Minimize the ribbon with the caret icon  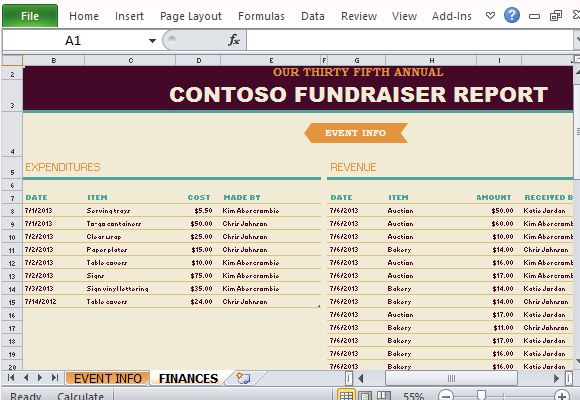point(490,16)
